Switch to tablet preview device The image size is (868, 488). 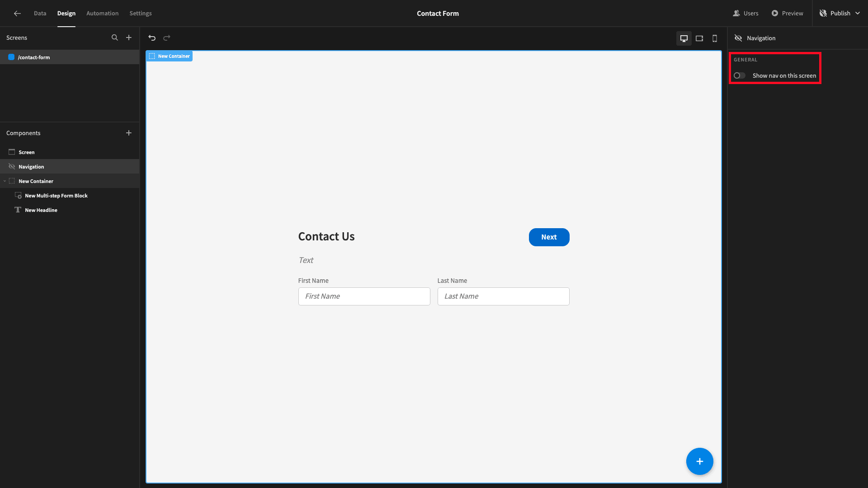(699, 38)
